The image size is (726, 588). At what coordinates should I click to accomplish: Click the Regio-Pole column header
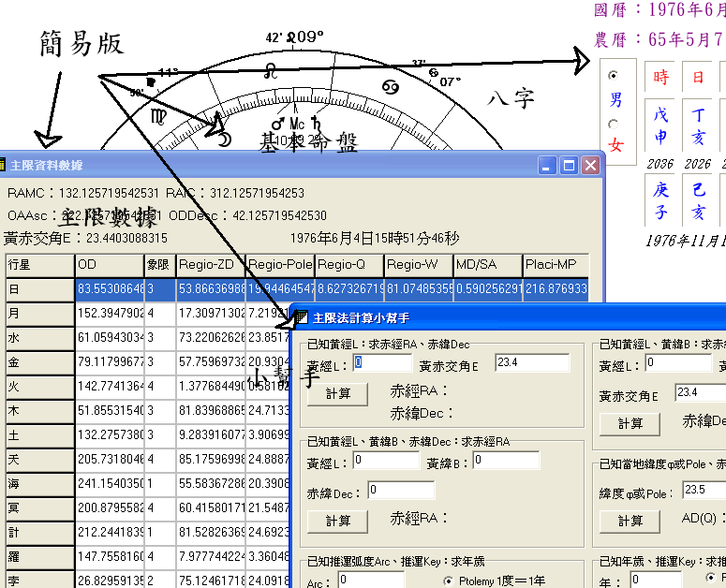tap(280, 265)
